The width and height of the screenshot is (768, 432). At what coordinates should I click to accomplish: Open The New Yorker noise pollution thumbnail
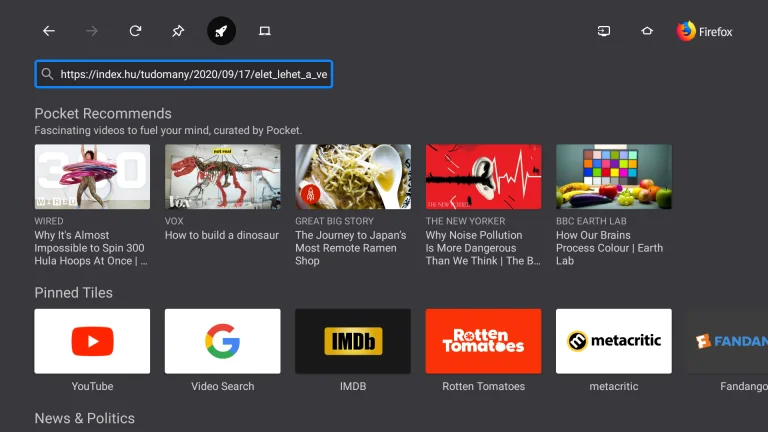point(483,176)
